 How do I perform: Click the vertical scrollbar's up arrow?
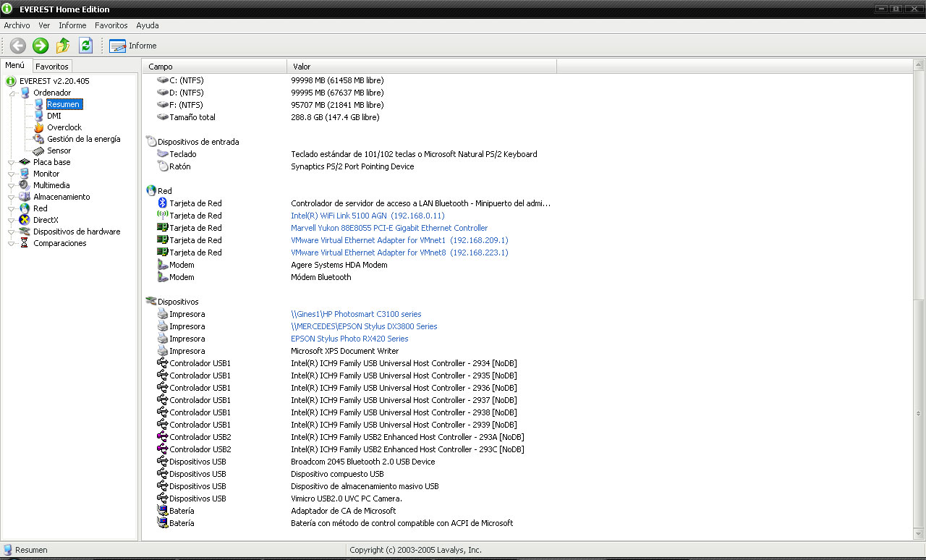click(x=919, y=67)
